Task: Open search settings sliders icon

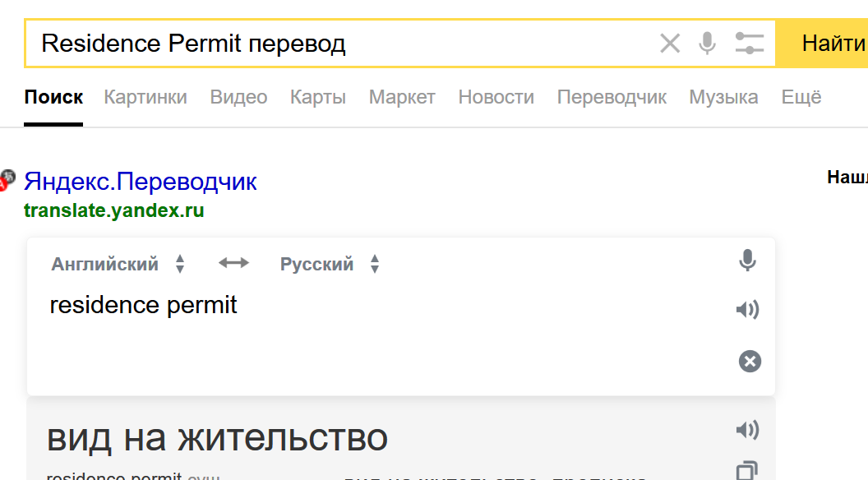Action: pyautogui.click(x=750, y=44)
